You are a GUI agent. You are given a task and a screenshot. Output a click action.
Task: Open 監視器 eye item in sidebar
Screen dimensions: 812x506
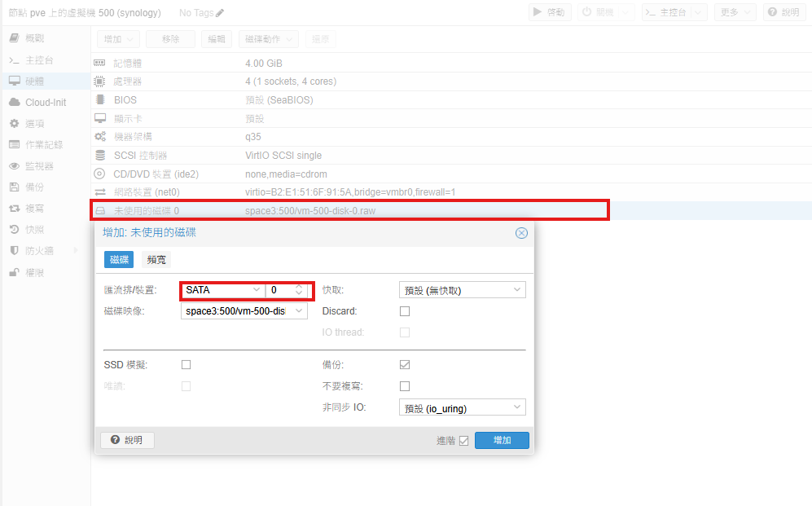[x=38, y=165]
